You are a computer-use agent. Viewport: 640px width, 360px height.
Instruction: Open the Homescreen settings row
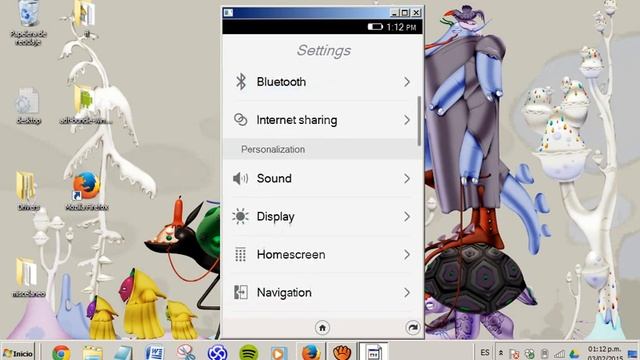[x=322, y=255]
